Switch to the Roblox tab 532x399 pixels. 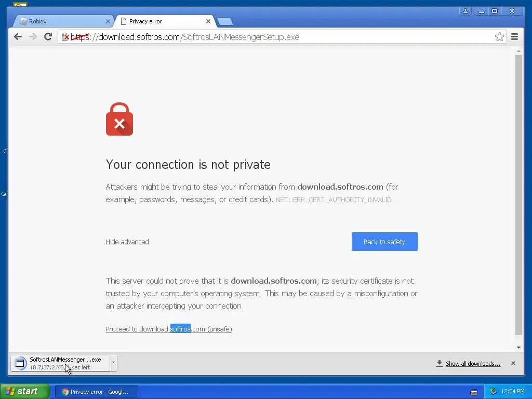63,21
